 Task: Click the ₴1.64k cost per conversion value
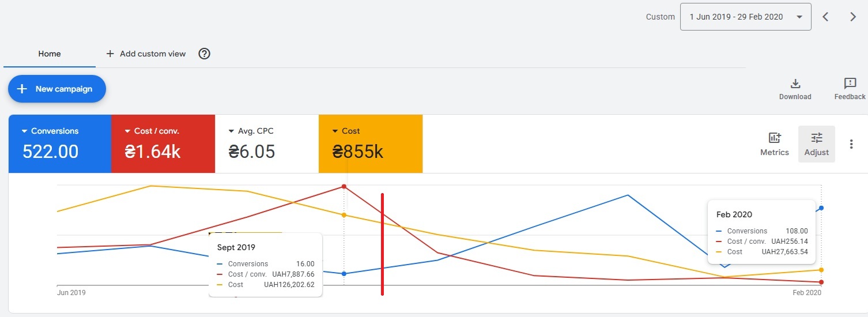pyautogui.click(x=153, y=152)
